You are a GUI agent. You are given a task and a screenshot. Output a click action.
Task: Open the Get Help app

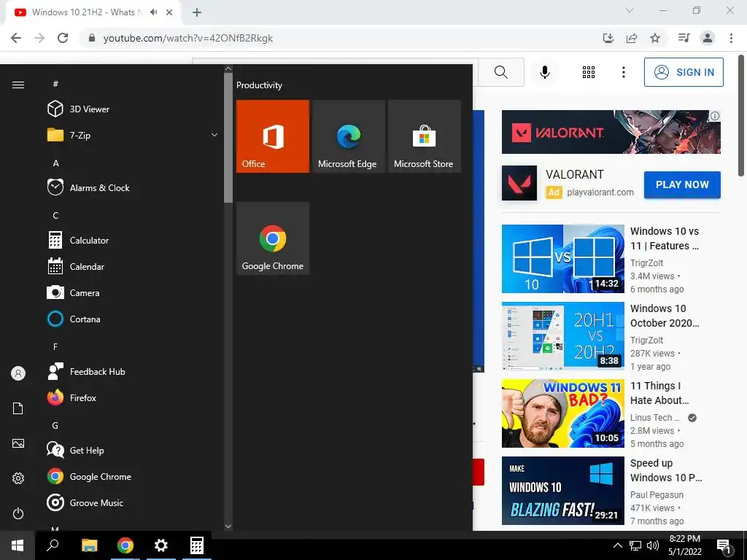coord(133,450)
